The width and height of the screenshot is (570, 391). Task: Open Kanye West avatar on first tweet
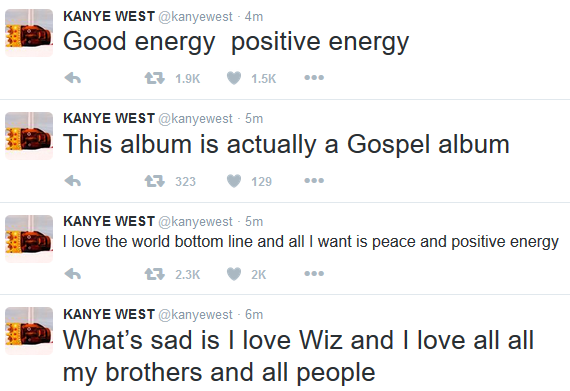point(29,33)
